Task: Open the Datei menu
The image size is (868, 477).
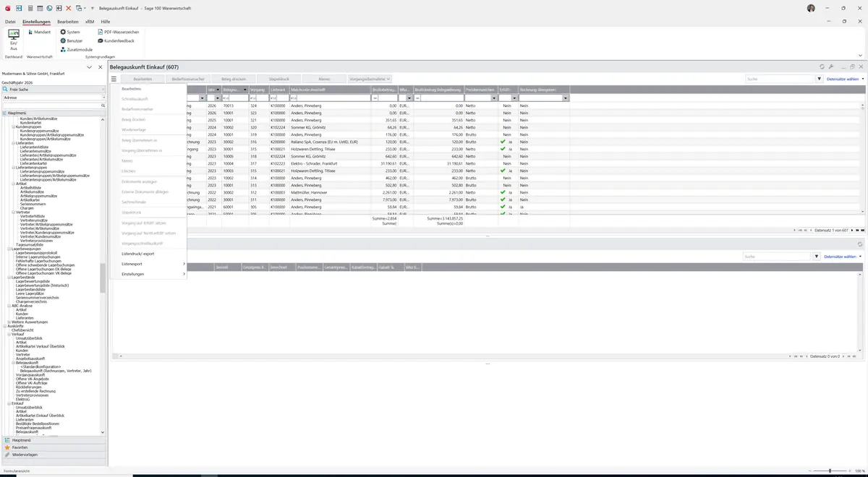Action: click(10, 22)
